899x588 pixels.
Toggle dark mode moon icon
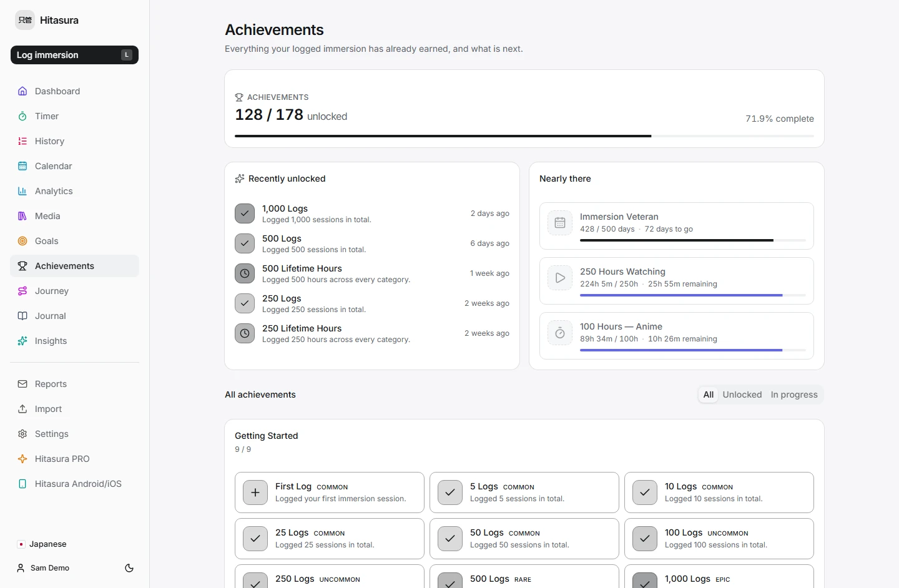coord(129,568)
